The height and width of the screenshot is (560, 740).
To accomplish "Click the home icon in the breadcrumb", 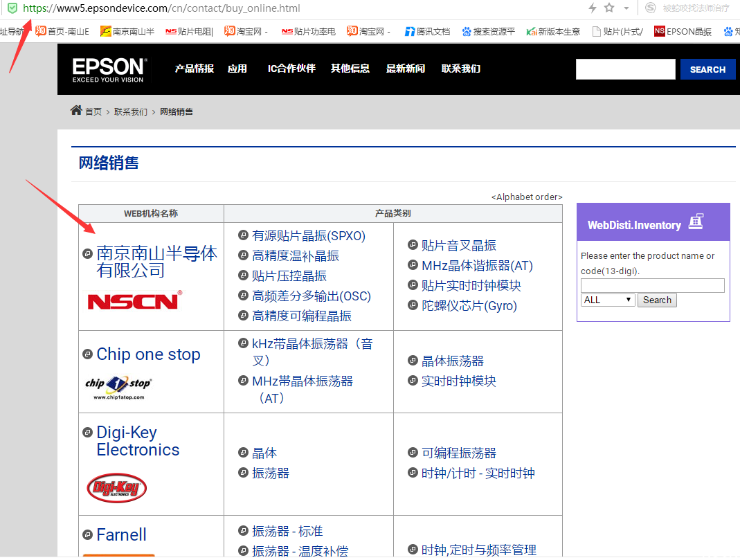I will 76,111.
